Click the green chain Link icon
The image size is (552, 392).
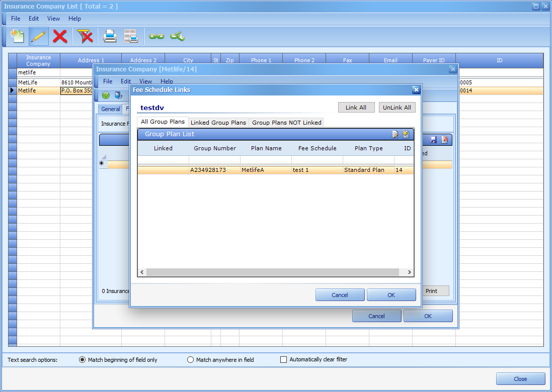coord(156,36)
